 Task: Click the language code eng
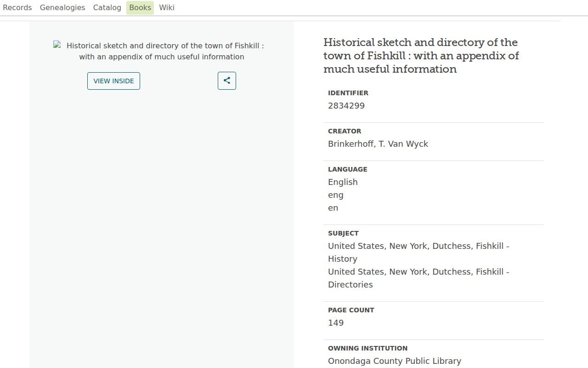coord(336,195)
